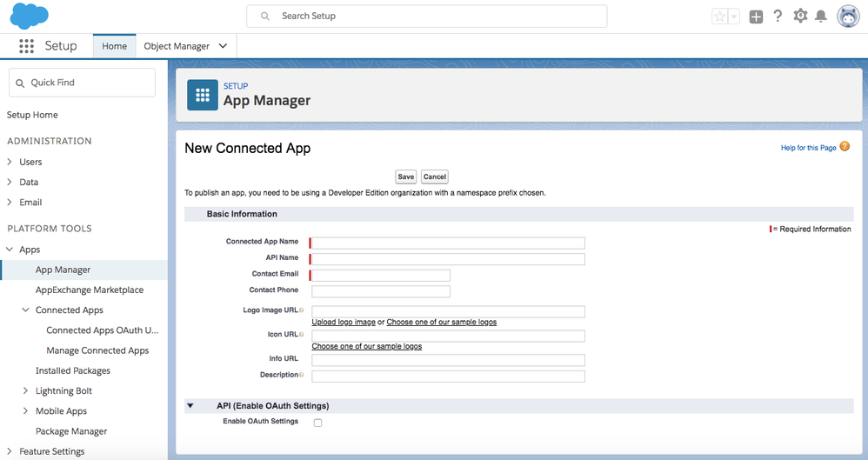
Task: Click the favorites star icon
Action: pyautogui.click(x=719, y=17)
